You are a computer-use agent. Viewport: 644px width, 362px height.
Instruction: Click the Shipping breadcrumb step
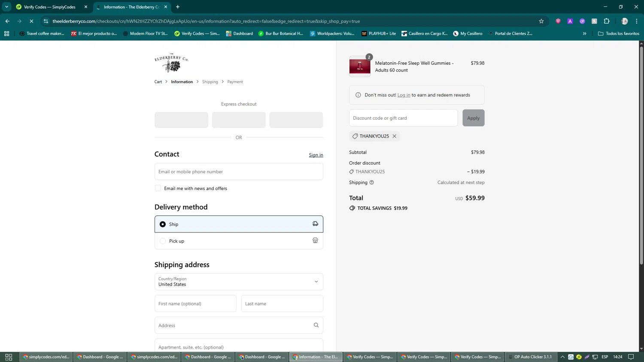pos(210,81)
